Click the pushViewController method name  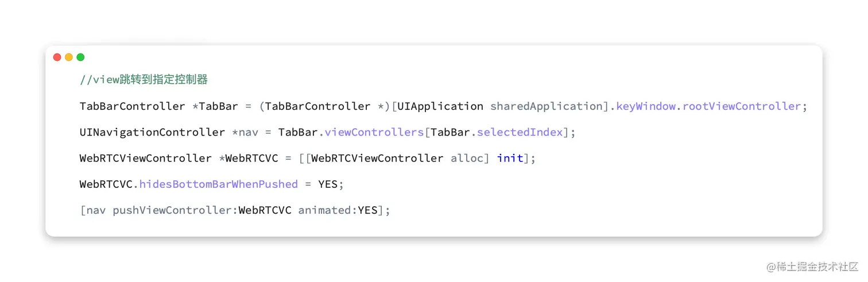(172, 210)
